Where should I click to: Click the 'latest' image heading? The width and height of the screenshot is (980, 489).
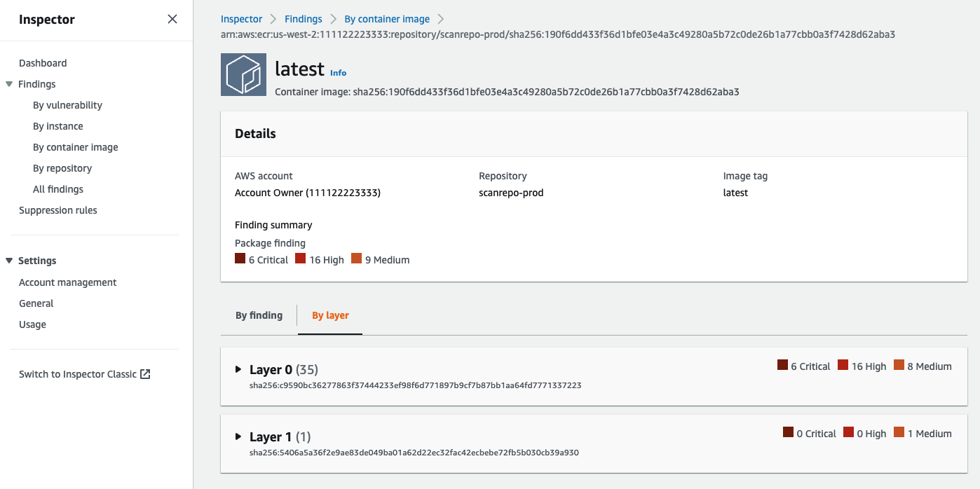[299, 69]
